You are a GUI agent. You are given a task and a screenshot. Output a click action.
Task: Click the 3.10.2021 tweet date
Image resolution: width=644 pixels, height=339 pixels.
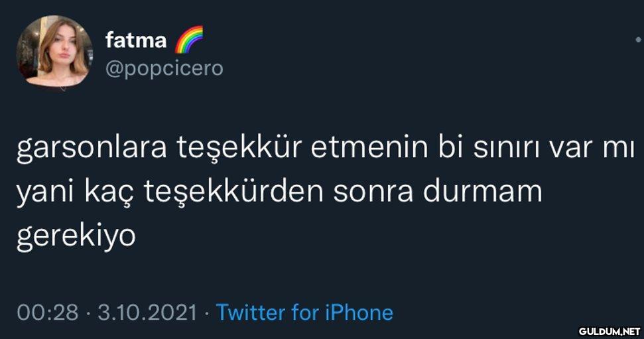147,312
